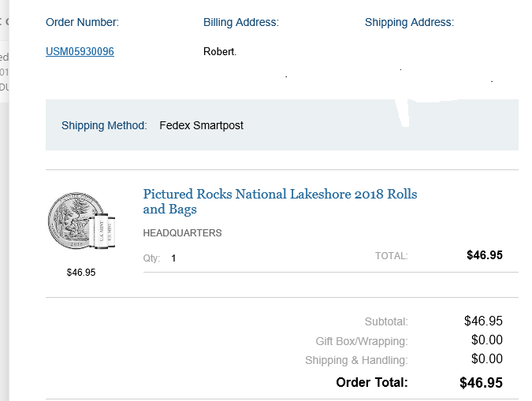Click the Qty label
Viewport: 532px width, 401px height.
151,258
